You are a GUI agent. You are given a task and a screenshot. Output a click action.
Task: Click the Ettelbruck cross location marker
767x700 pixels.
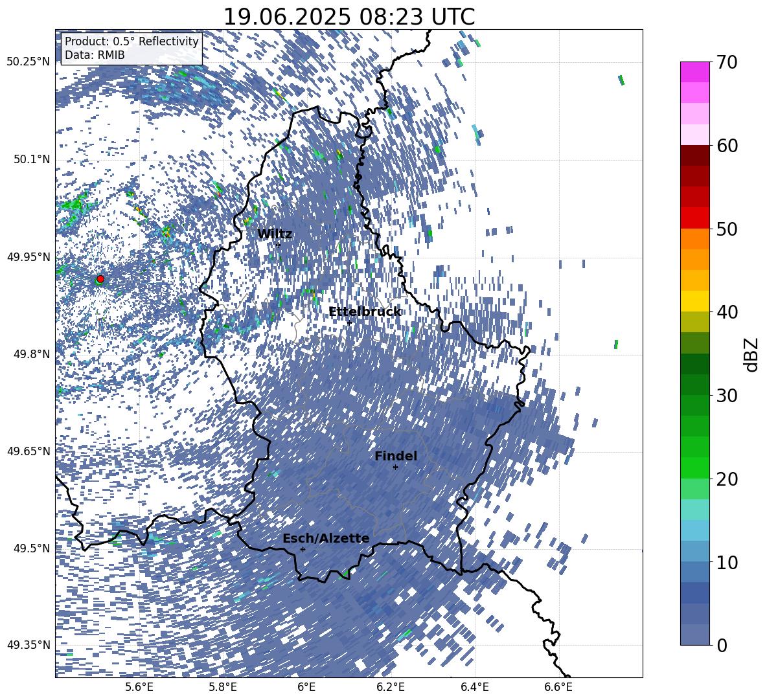[x=349, y=322]
